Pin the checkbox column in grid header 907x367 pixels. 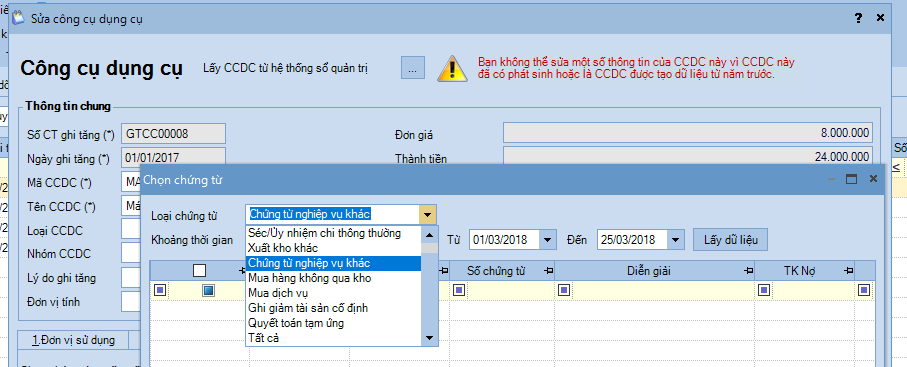(x=242, y=270)
